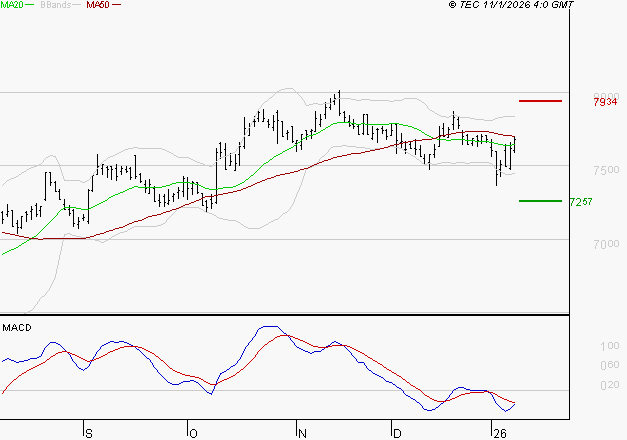Click the TEC copyright timestamp text
Screen dimensions: 627x440
511,5
